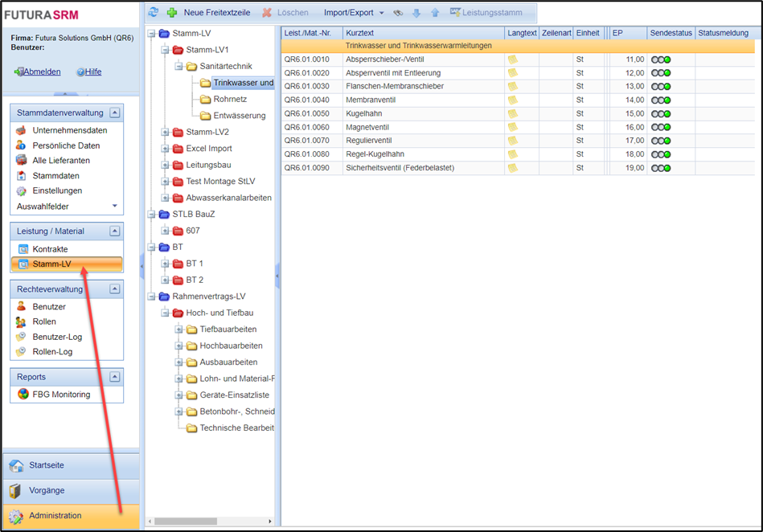The image size is (763, 532).
Task: Click the move down arrow icon in toolbar
Action: 416,12
